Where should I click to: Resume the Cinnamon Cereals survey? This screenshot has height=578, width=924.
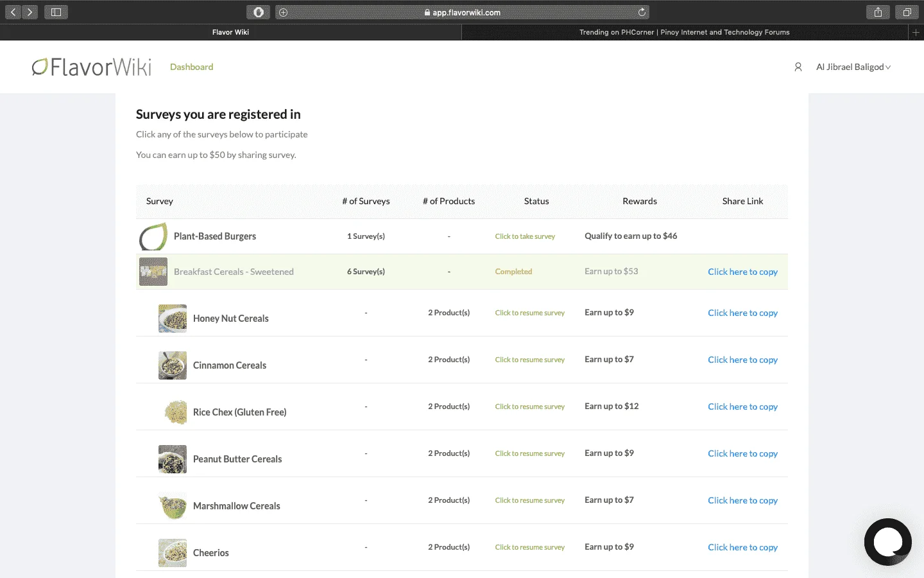[530, 360]
